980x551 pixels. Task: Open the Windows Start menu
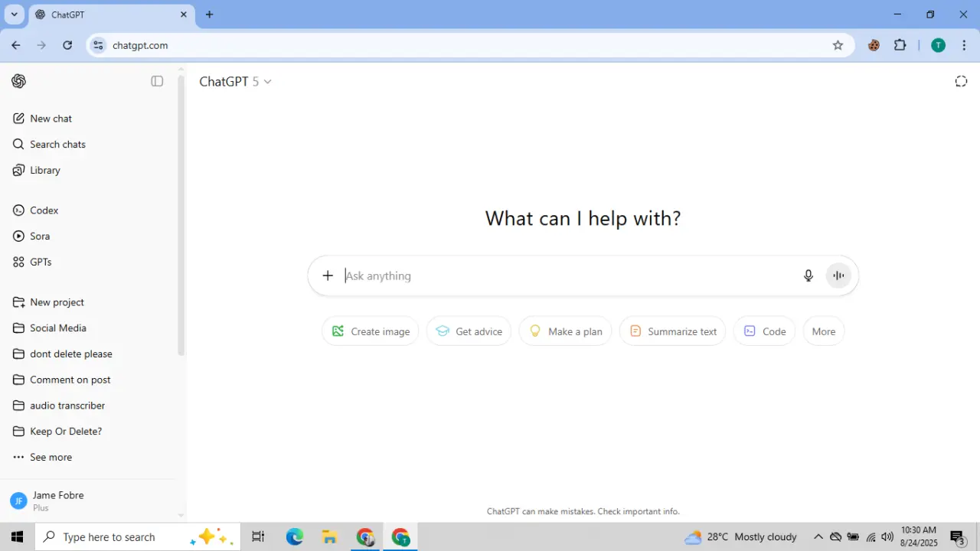coord(17,537)
